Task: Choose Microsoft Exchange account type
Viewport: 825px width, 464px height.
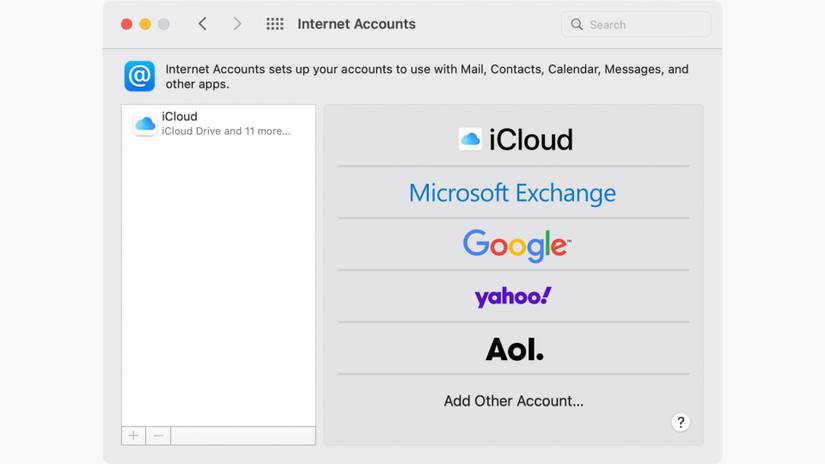Action: point(512,193)
